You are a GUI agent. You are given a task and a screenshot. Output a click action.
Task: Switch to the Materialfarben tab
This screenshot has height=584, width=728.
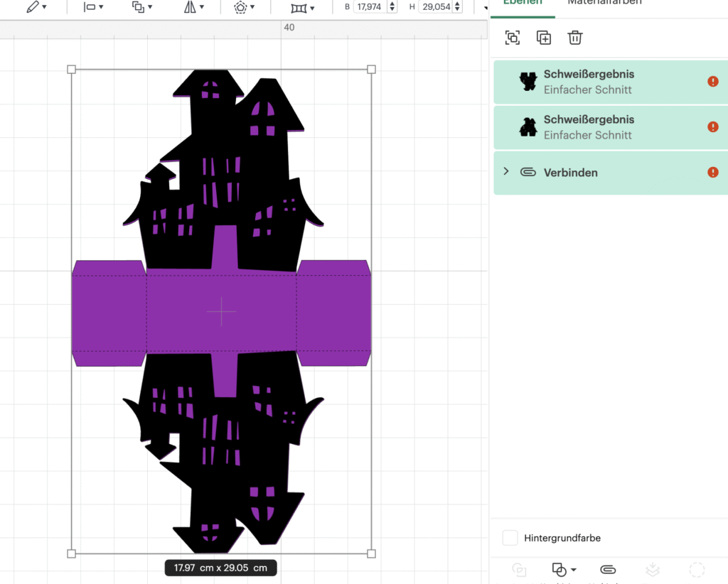(604, 3)
